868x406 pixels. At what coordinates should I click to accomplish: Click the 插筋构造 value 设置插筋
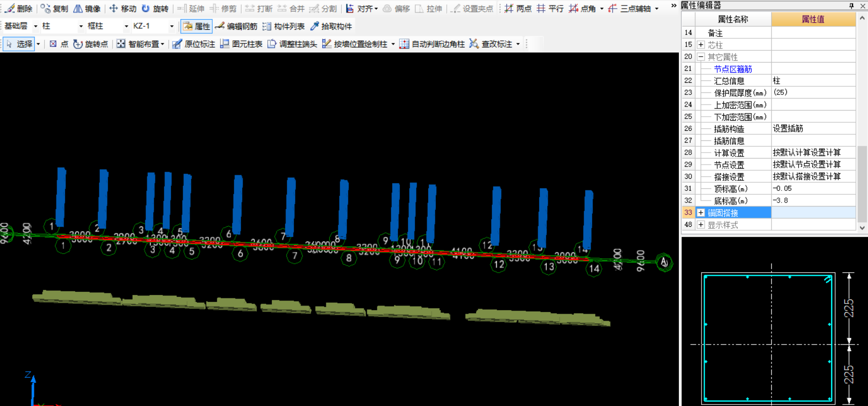[x=813, y=129]
